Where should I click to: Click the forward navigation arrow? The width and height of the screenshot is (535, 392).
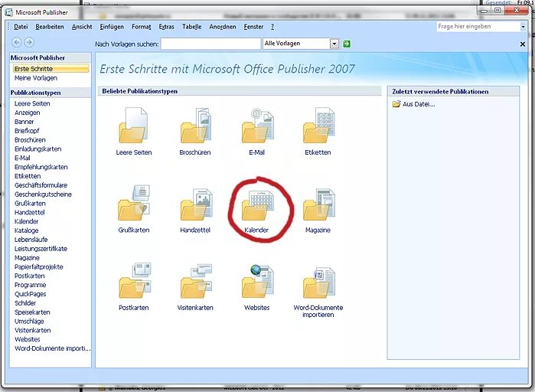click(29, 42)
